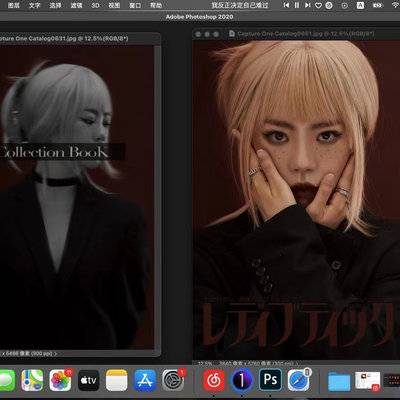This screenshot has width=400, height=400.
Task: Click Photoshop icon in the Dock
Action: pyautogui.click(x=270, y=379)
